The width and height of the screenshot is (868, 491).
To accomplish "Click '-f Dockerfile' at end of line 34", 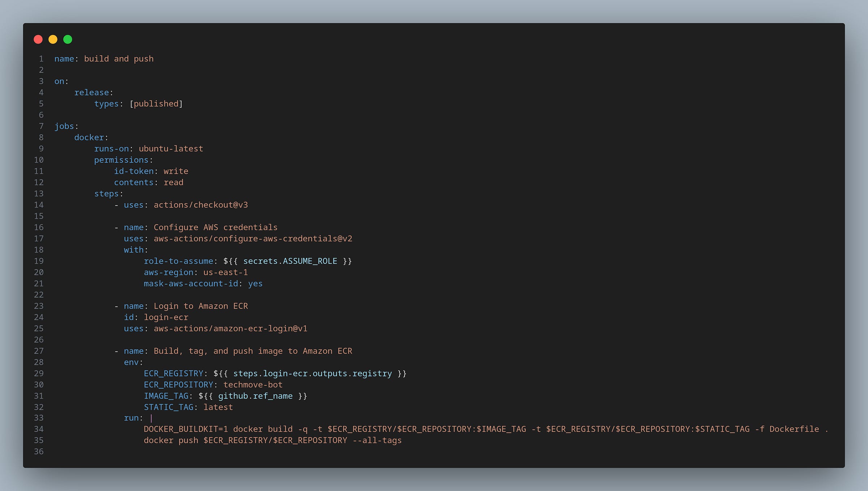I will (x=787, y=429).
